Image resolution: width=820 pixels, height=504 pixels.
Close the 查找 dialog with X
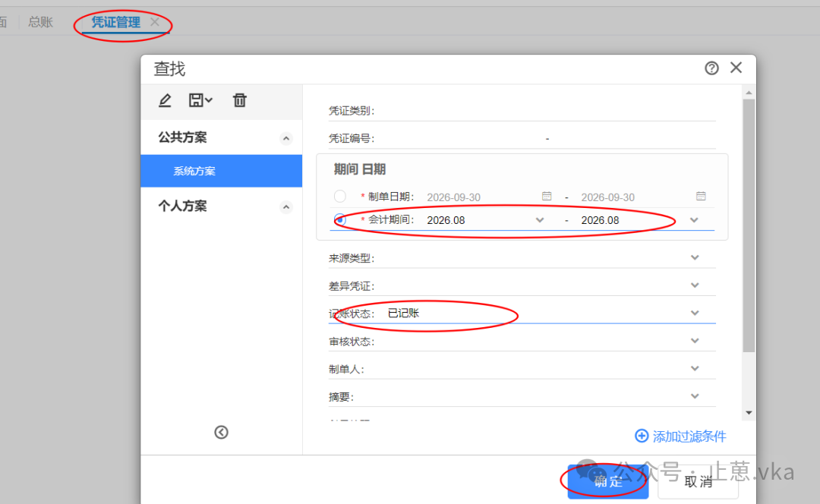[x=736, y=68]
